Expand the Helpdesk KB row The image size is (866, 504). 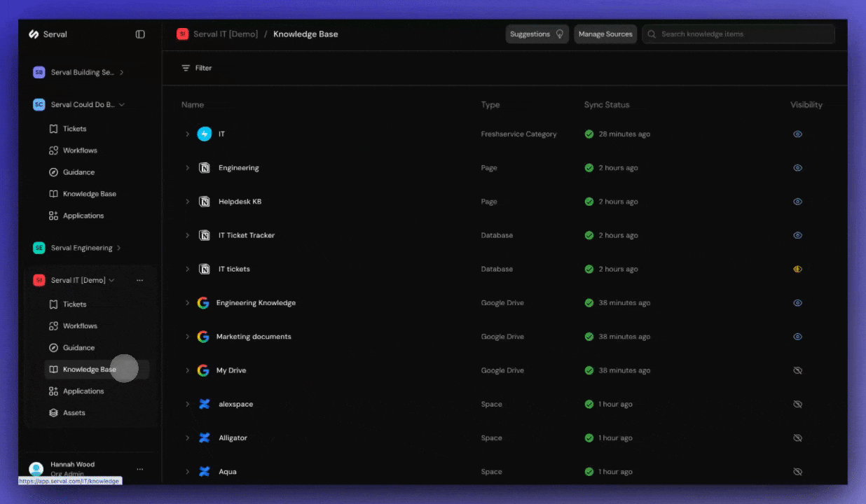[187, 201]
